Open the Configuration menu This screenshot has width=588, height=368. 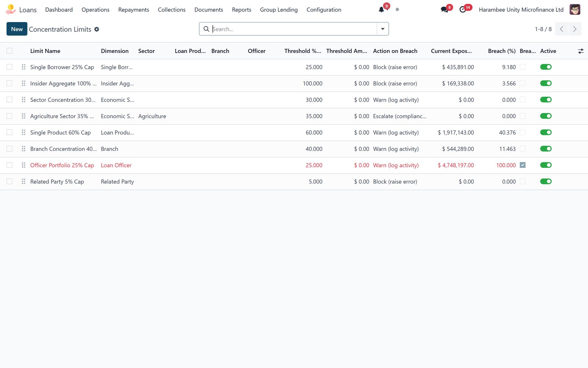click(324, 10)
